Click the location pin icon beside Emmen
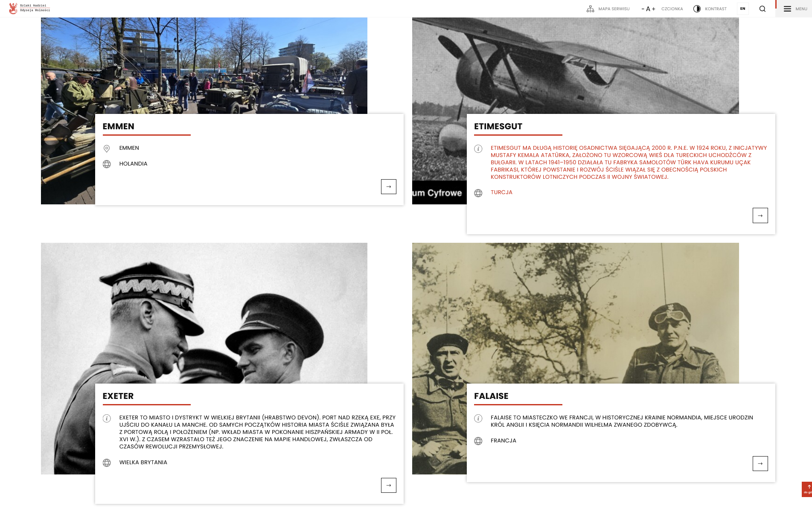 [107, 148]
